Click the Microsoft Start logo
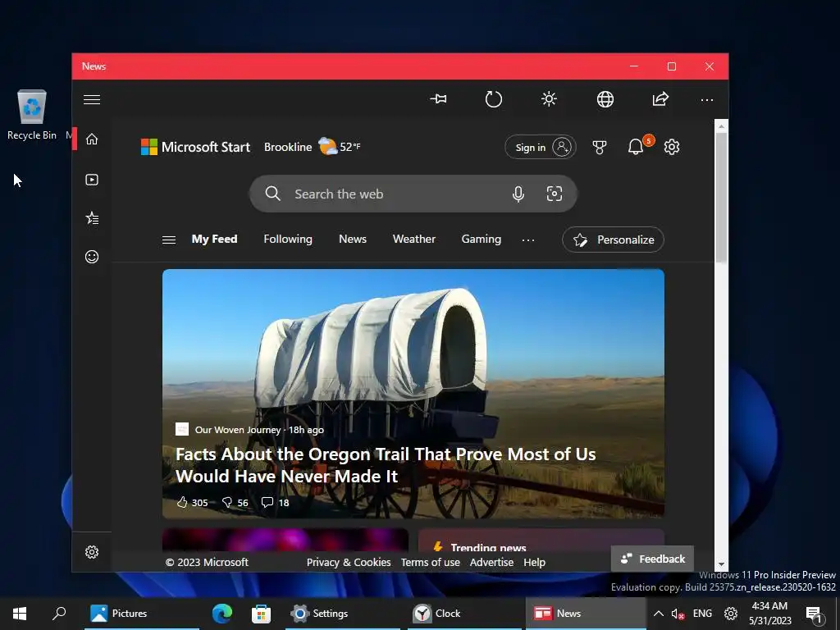 coord(195,147)
